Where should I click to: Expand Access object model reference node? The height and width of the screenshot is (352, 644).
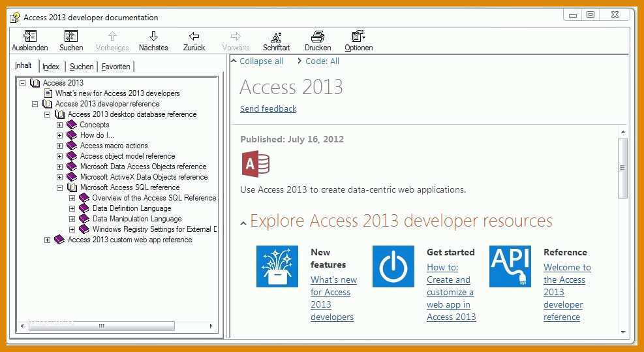(x=59, y=156)
